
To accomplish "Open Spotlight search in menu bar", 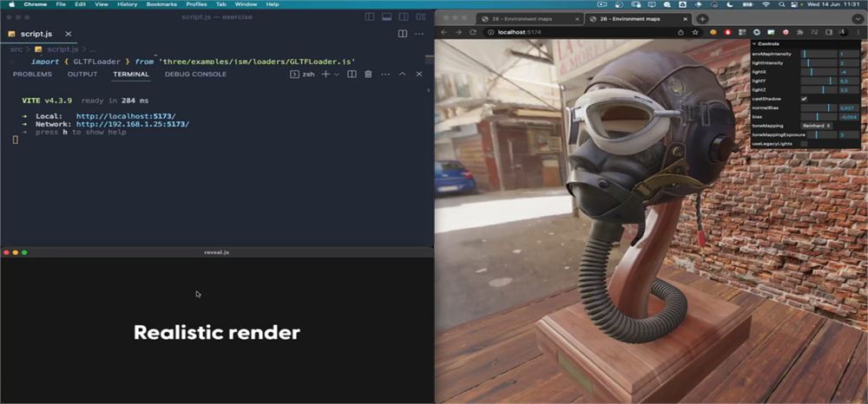I will pyautogui.click(x=781, y=4).
